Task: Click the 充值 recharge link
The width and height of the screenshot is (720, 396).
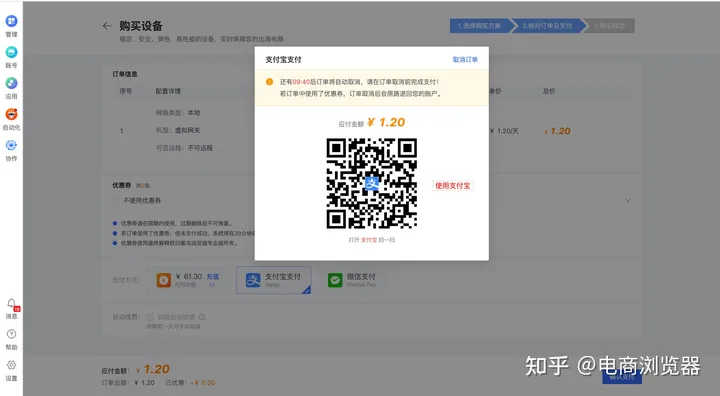Action: pyautogui.click(x=213, y=277)
